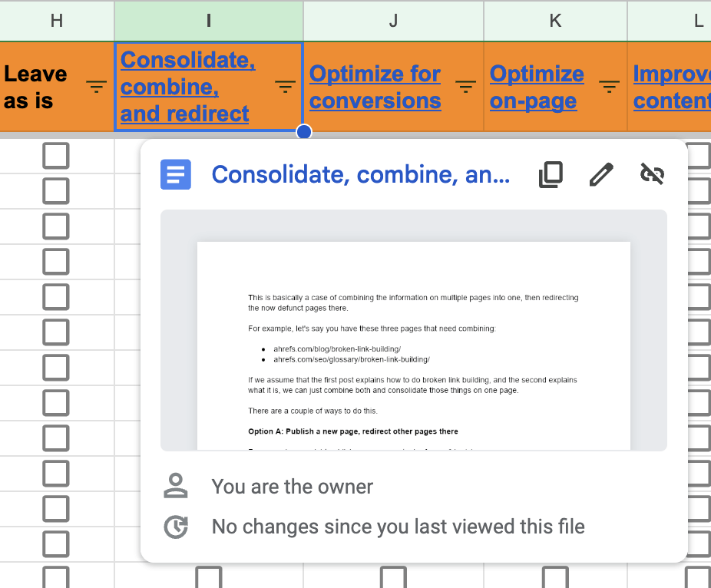The height and width of the screenshot is (588, 711).
Task: Edit the link via the pencil icon
Action: pos(601,174)
